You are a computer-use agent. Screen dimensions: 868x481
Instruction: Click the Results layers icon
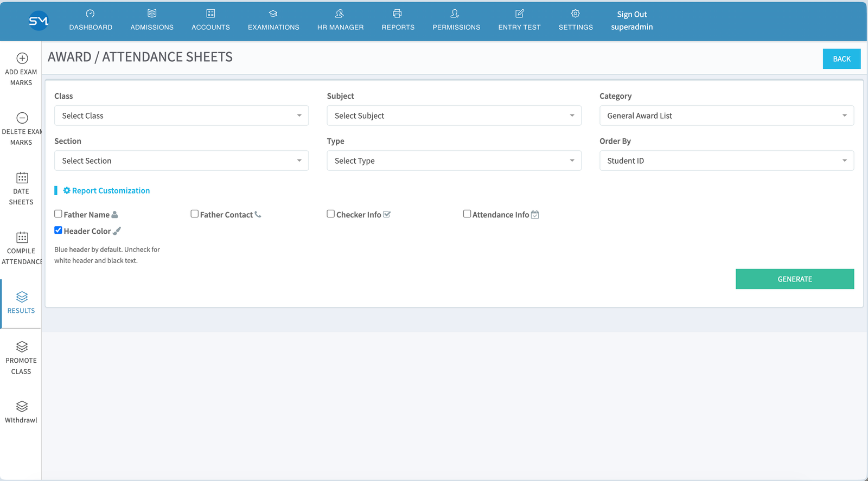point(22,297)
